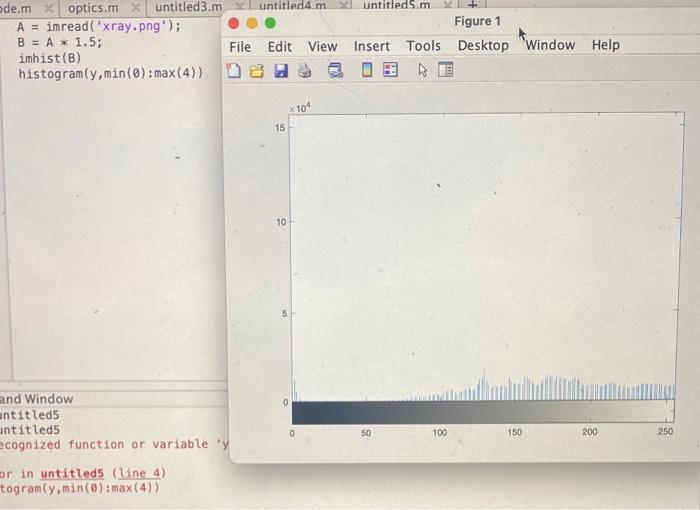
Task: Minimize the Figure 1 window
Action: [252, 23]
